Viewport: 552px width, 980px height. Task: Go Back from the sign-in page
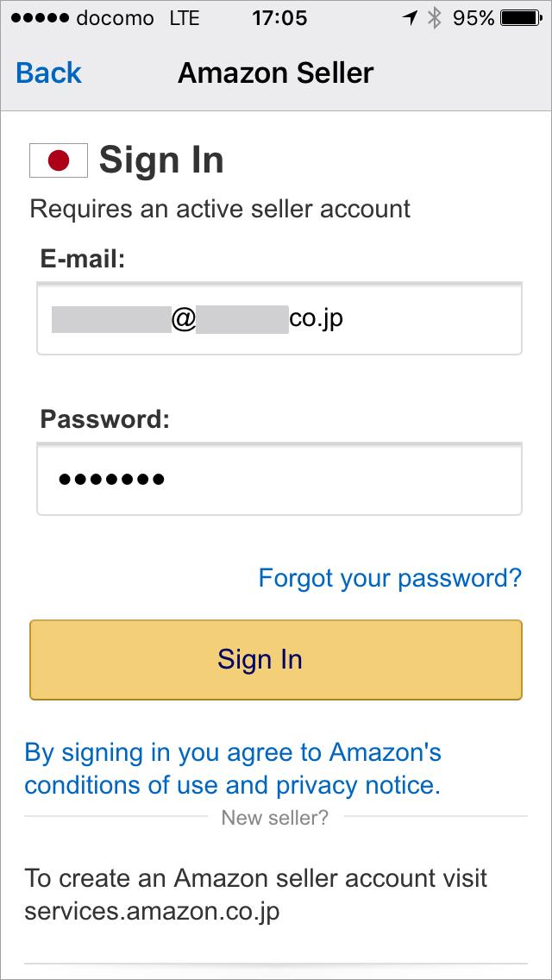point(48,73)
